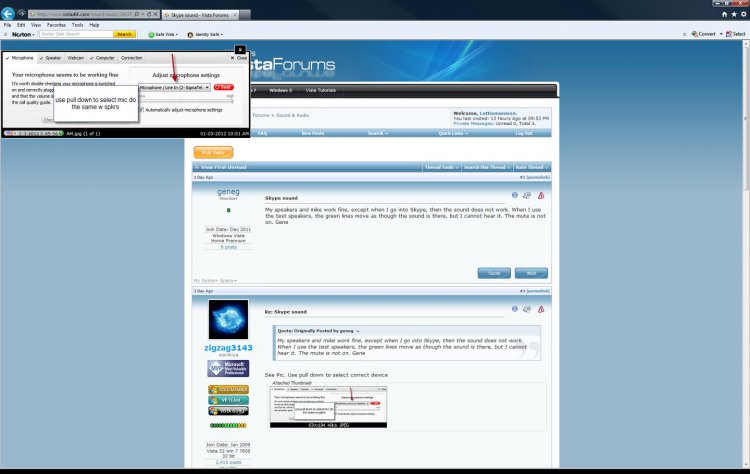Open the Identity Safe dropdown
The width and height of the screenshot is (750, 474).
[205, 34]
